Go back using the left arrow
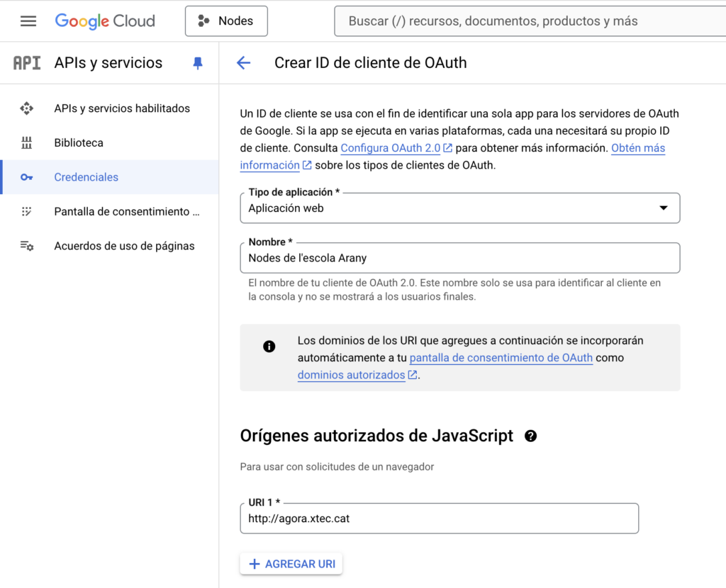 243,63
